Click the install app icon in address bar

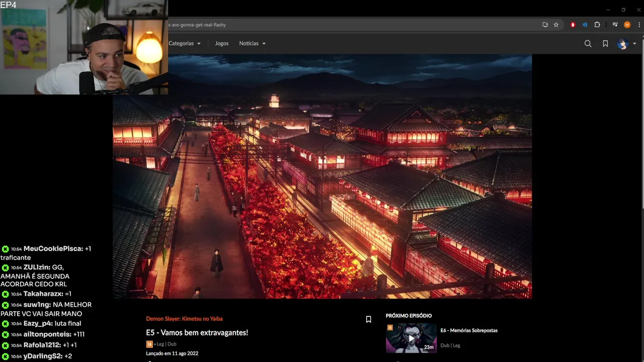[545, 25]
